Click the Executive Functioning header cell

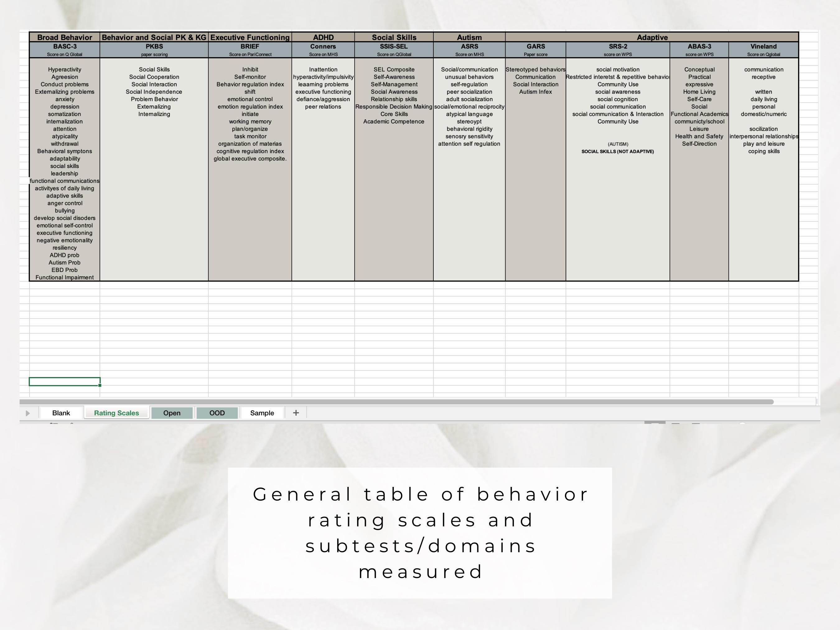(x=250, y=37)
